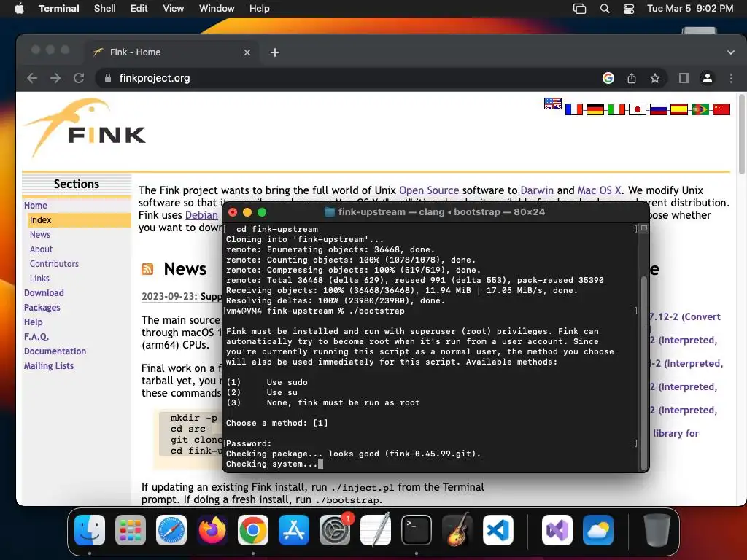Open the About sidebar link
747x560 pixels.
pos(41,249)
